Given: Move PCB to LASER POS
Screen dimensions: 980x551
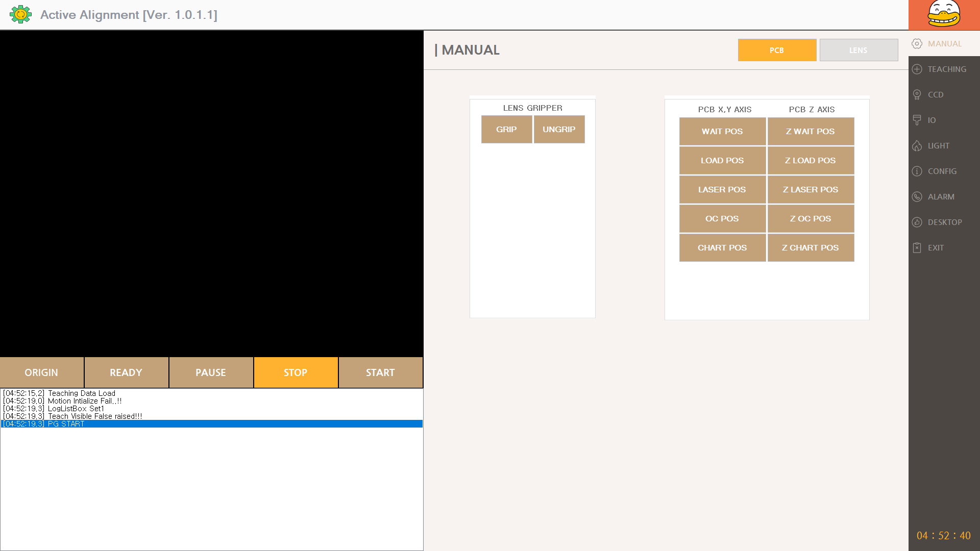Looking at the screenshot, I should [722, 190].
